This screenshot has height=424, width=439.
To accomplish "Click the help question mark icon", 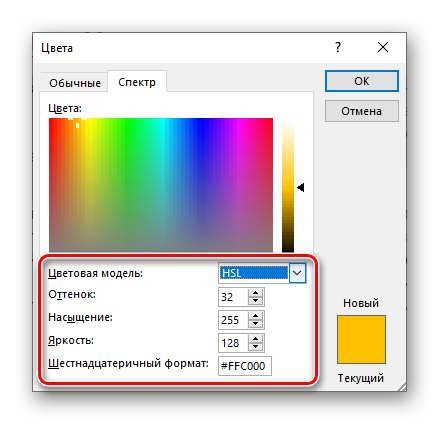I will pyautogui.click(x=338, y=47).
